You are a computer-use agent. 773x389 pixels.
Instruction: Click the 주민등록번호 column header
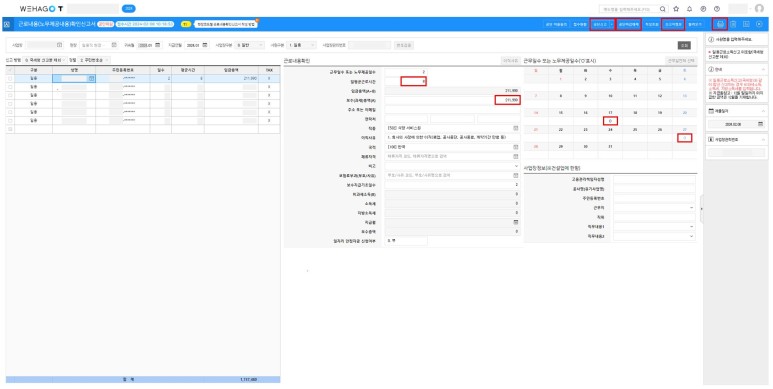point(123,71)
